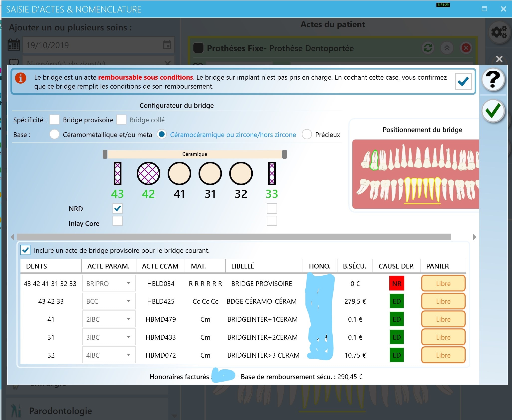Close the bridge configurator with white X
This screenshot has width=512, height=420.
pos(499,59)
